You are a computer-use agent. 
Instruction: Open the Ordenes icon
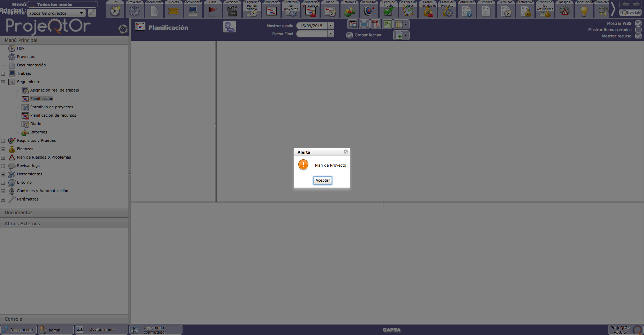(x=486, y=11)
